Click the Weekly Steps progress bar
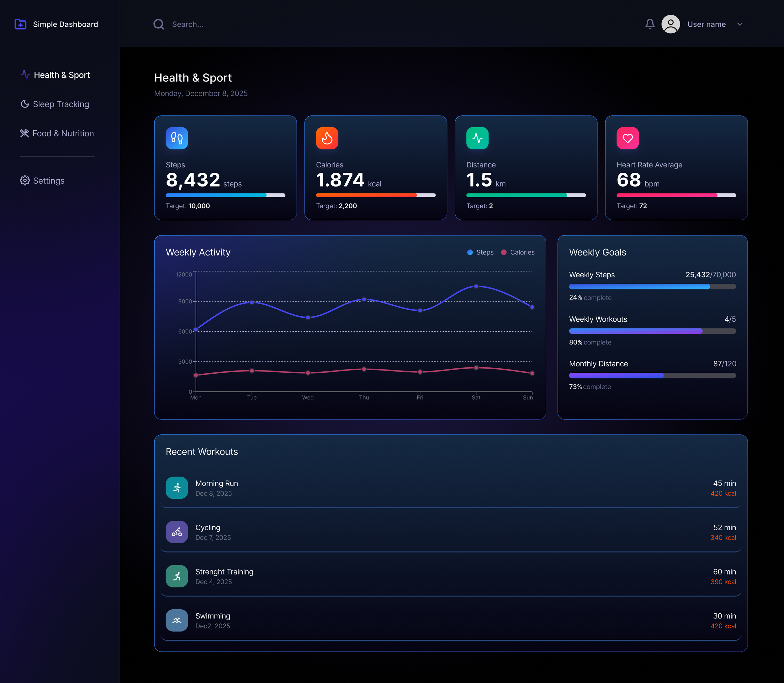This screenshot has height=683, width=784. [x=652, y=286]
